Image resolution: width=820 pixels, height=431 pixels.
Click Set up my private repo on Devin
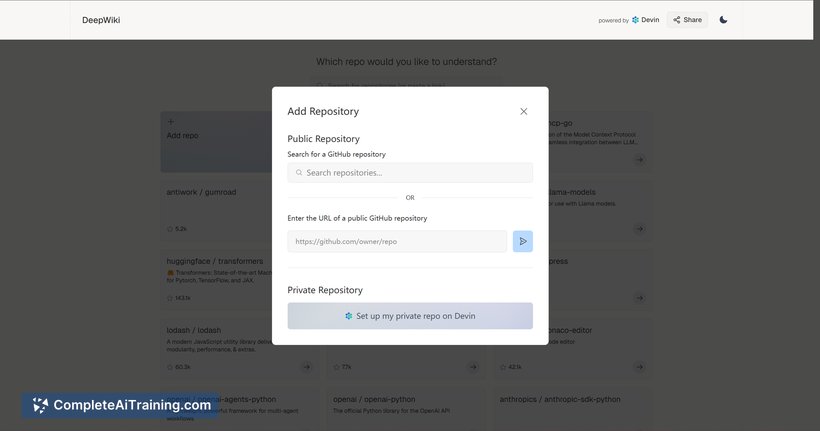[410, 316]
